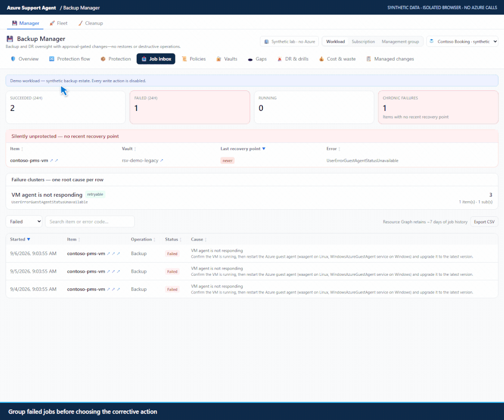The image size is (504, 420).
Task: Open the Succeeded (24h) summary card
Action: click(66, 107)
